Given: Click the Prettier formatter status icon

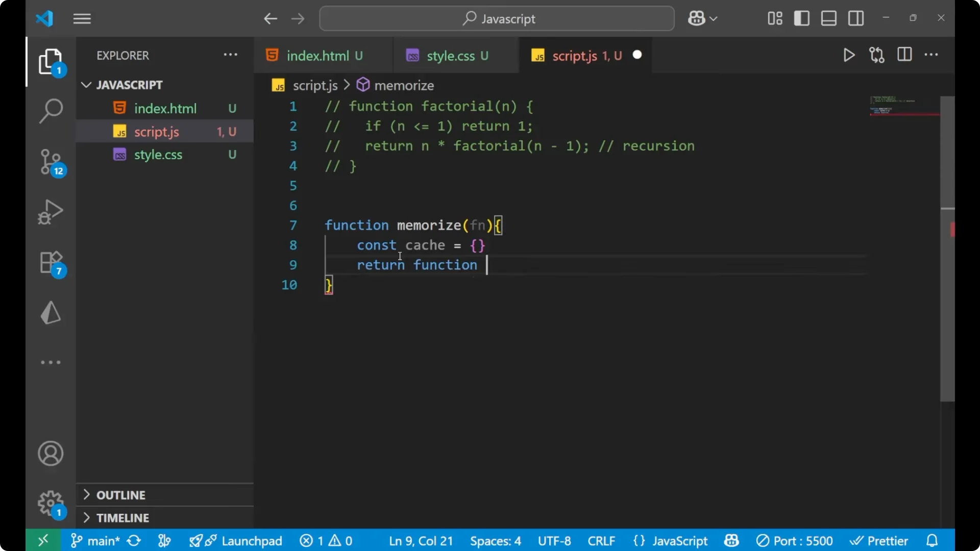Looking at the screenshot, I should coord(879,540).
